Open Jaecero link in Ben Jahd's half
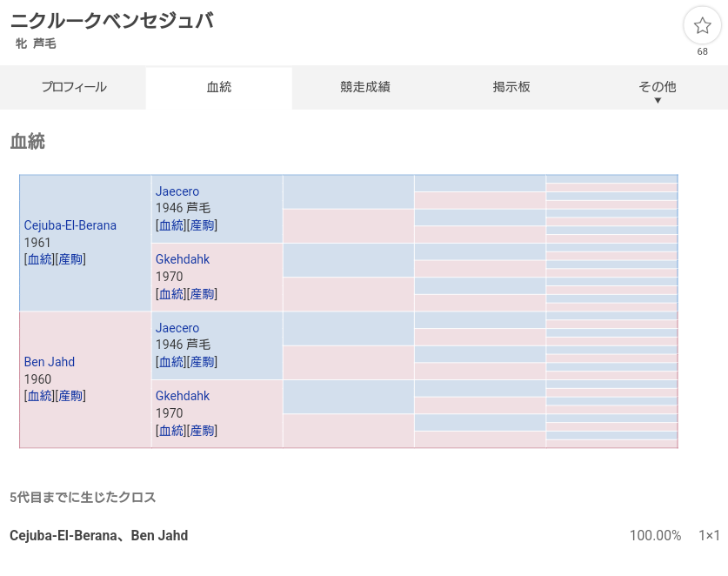 pos(177,328)
